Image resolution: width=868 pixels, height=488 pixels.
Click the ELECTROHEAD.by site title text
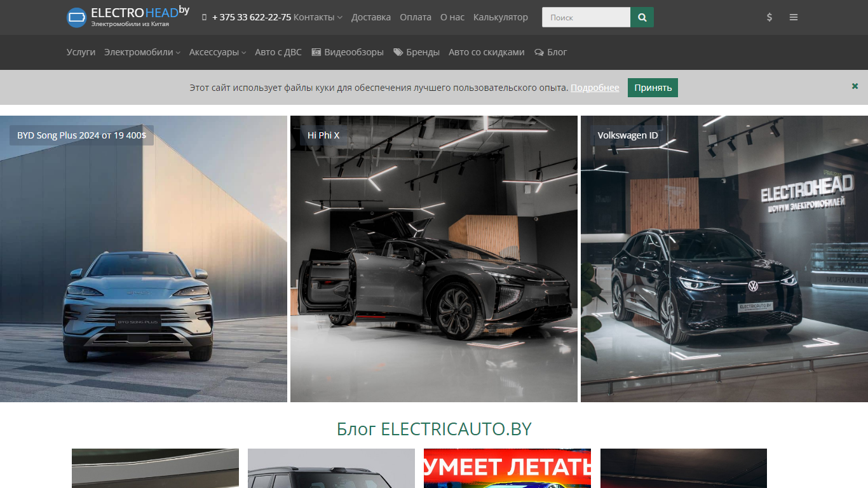click(x=140, y=11)
